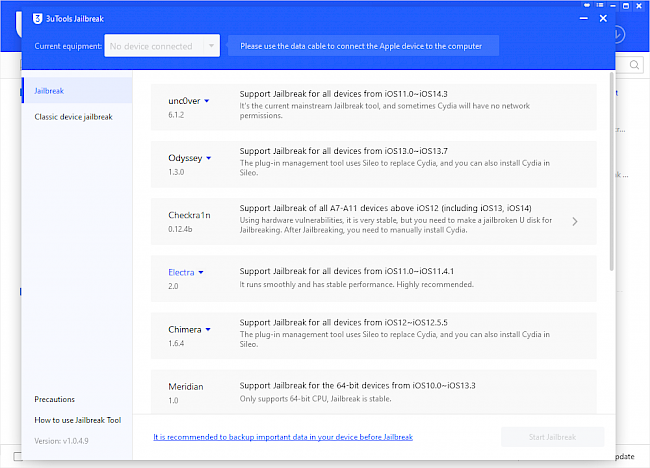Click the Meridian 64-bit devices support heading
Image resolution: width=650 pixels, height=468 pixels.
357,386
